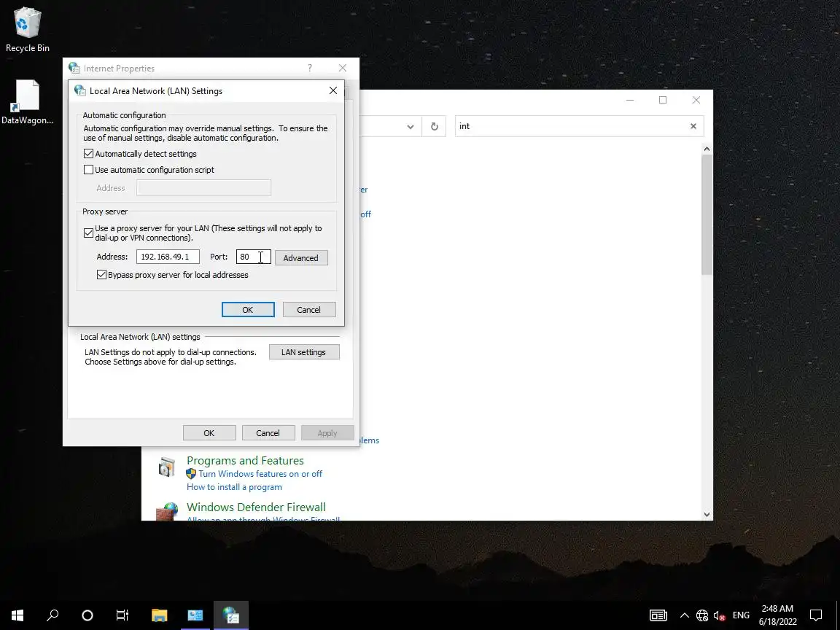Open File Explorer from the taskbar

point(159,615)
